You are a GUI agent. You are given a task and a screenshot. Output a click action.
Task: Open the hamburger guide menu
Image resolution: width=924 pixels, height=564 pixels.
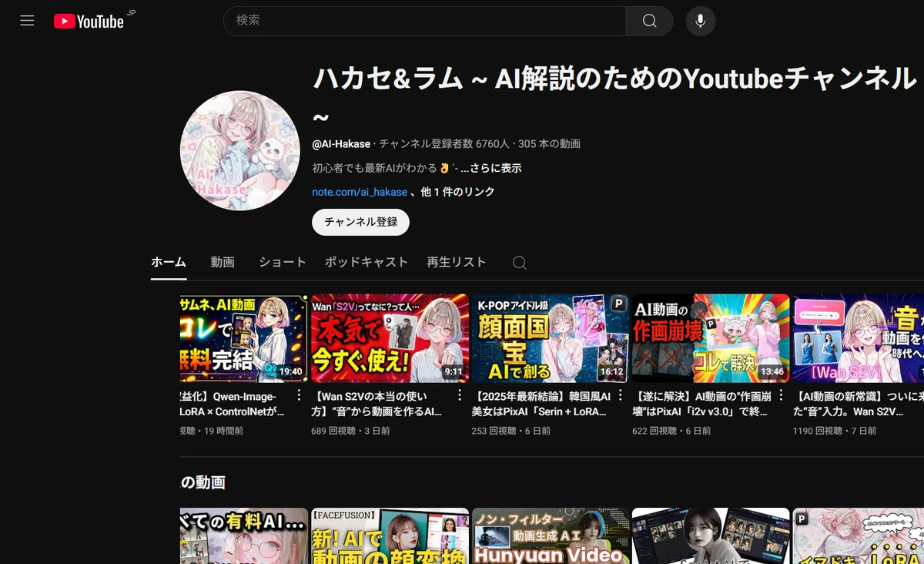pos(27,21)
